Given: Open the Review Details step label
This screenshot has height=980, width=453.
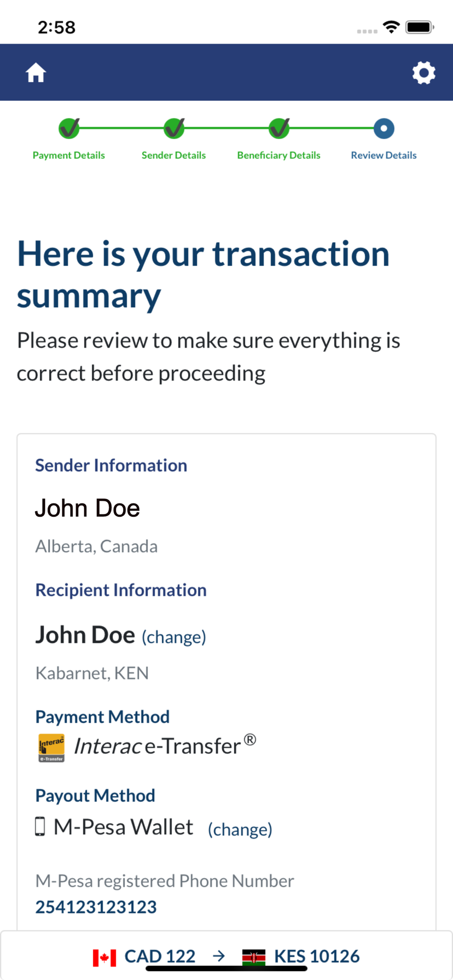Looking at the screenshot, I should (x=383, y=155).
